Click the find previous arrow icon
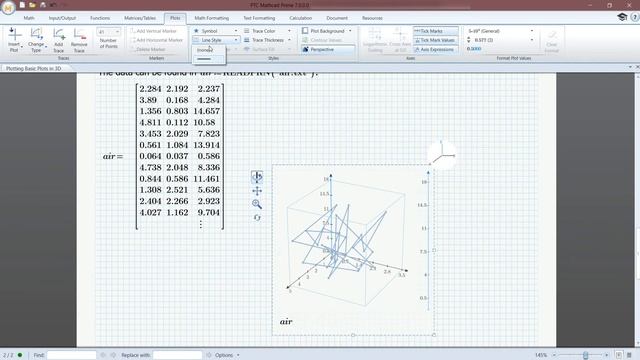This screenshot has width=640, height=360. 102,355
